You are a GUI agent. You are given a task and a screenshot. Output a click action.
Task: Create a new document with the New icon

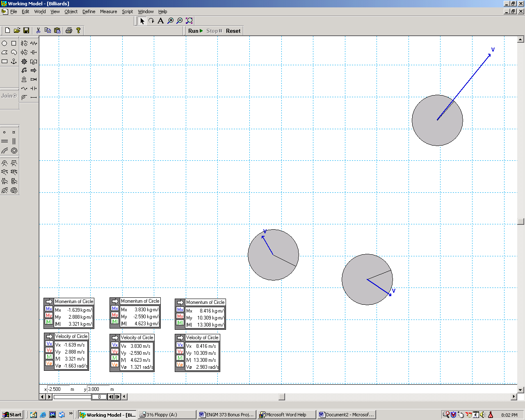coord(7,30)
